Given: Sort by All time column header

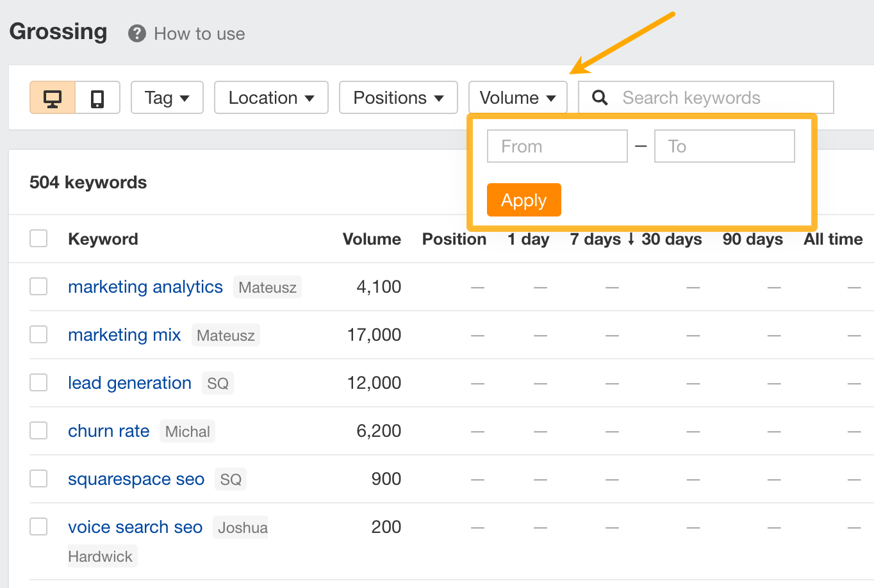Looking at the screenshot, I should coord(833,239).
